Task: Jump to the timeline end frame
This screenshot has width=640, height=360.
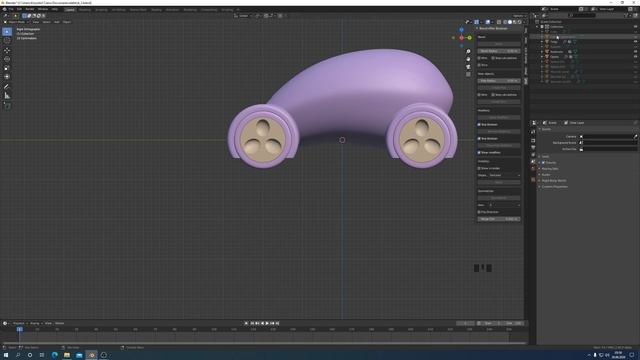Action: [277, 323]
